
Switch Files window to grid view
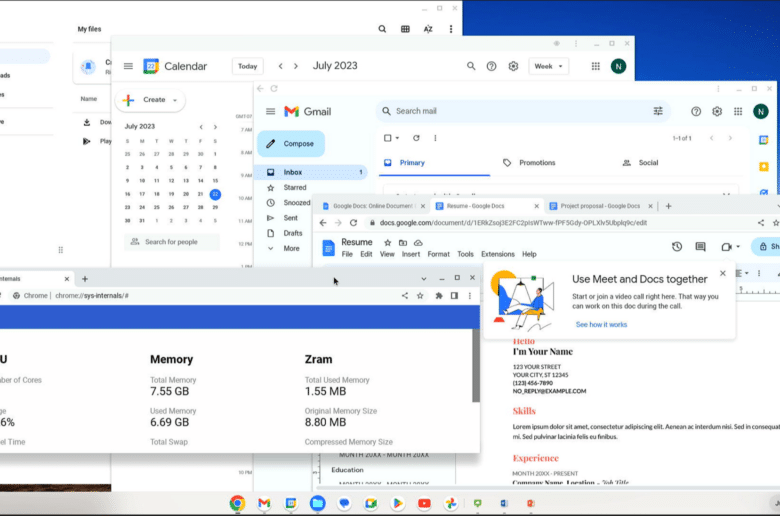pos(405,29)
